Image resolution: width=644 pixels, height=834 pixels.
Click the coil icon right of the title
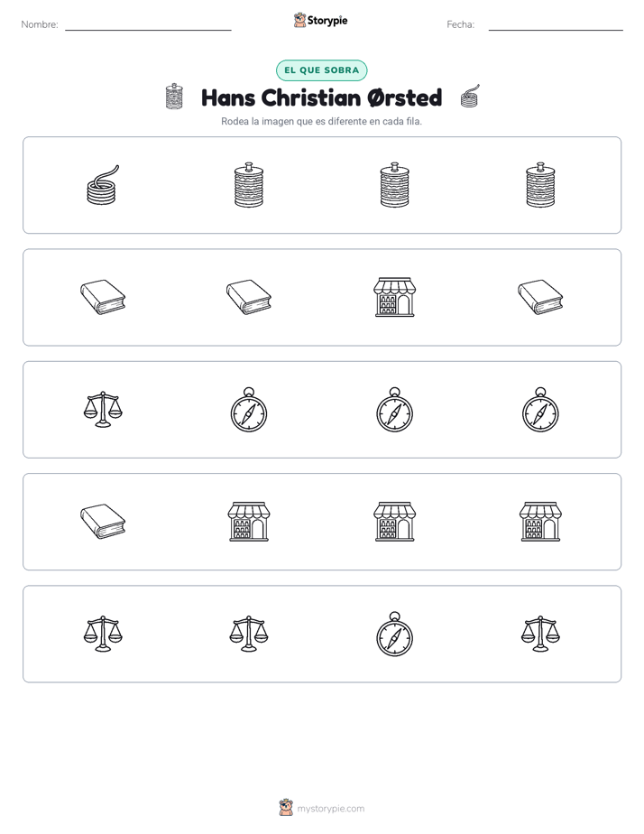click(470, 97)
